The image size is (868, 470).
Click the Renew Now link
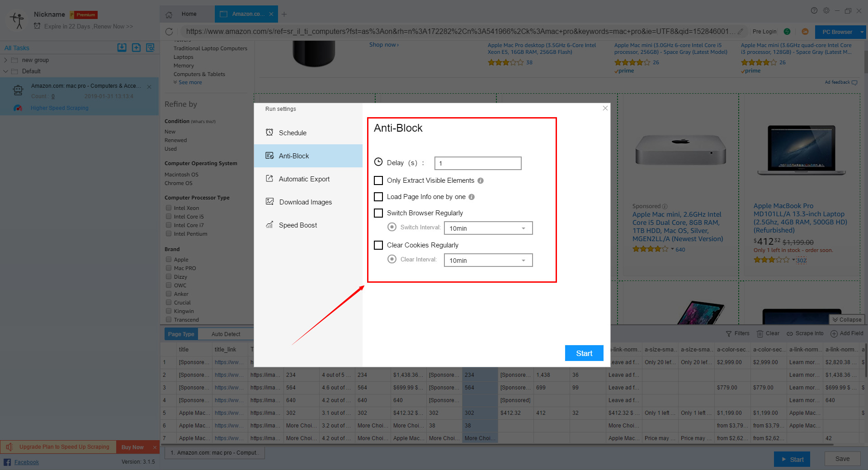pyautogui.click(x=112, y=26)
